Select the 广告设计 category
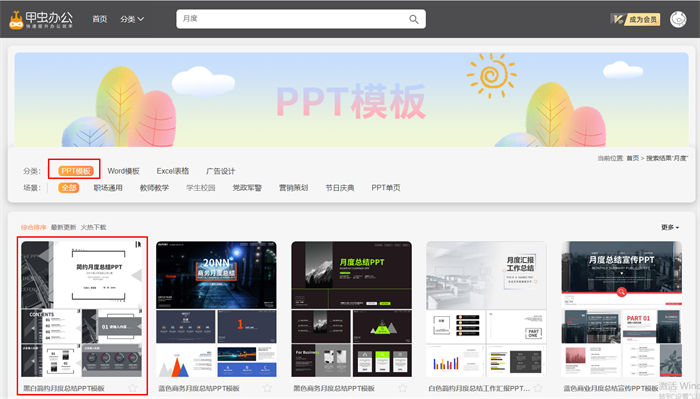700x399 pixels. coord(221,171)
